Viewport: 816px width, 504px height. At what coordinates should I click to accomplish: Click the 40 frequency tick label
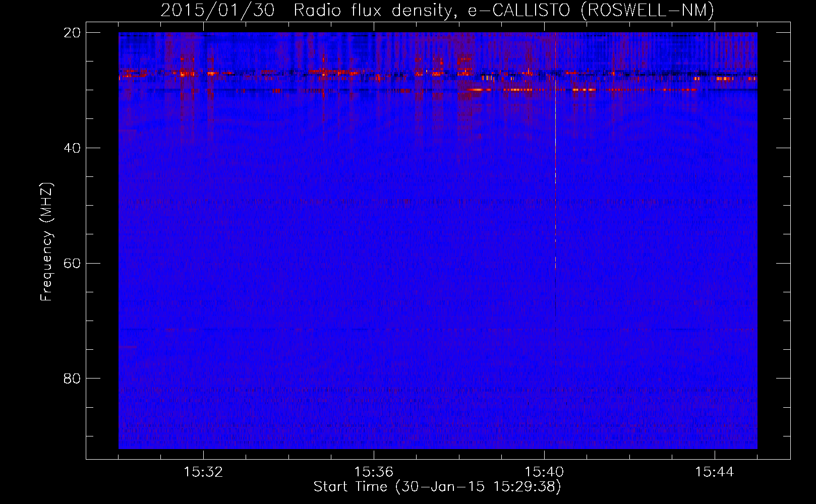72,148
